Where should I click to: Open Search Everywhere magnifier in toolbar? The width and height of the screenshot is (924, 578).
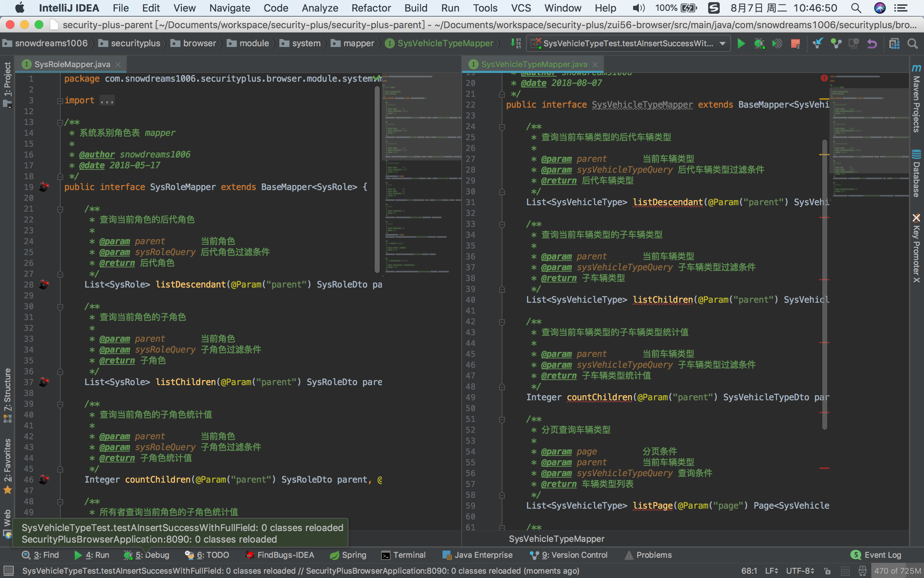912,44
